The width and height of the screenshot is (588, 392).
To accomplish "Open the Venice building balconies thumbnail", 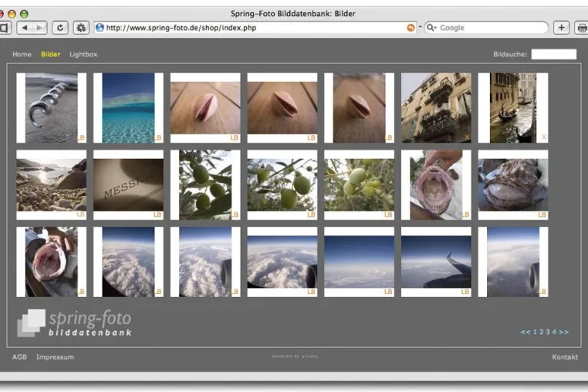I will (436, 108).
